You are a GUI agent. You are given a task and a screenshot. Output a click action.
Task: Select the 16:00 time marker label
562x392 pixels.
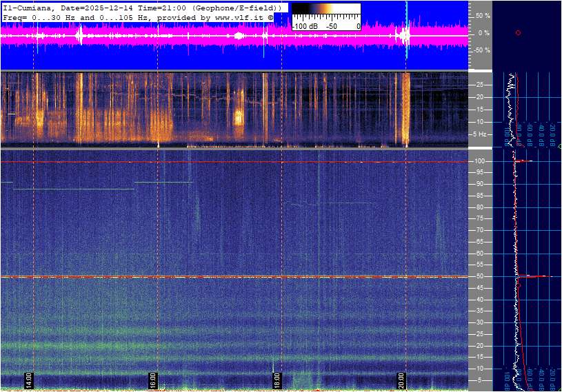(x=153, y=380)
